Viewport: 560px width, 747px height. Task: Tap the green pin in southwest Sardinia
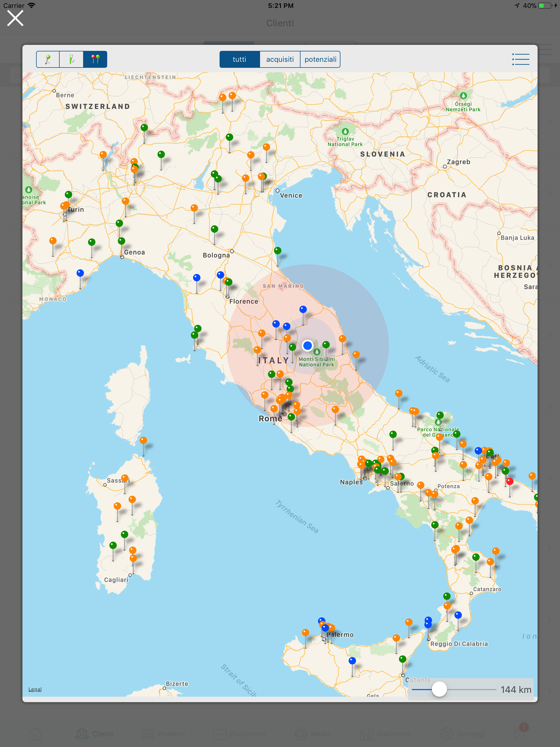point(113,545)
